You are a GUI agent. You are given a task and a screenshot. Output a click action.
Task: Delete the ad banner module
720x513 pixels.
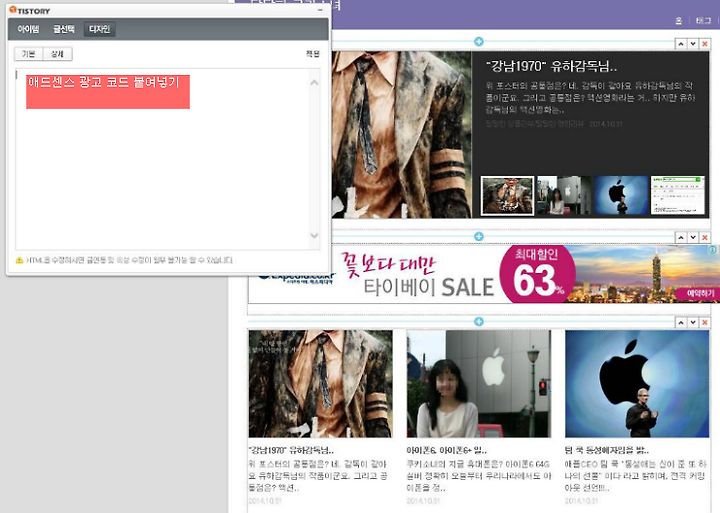[705, 237]
